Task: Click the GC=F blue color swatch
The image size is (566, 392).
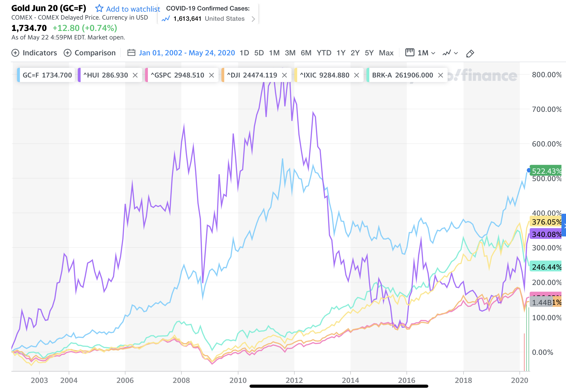Action: 18,75
